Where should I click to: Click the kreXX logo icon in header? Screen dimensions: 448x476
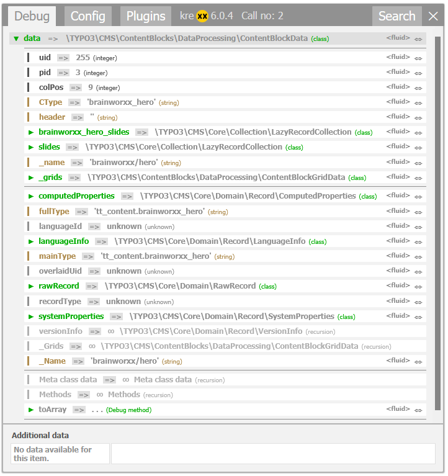(202, 16)
